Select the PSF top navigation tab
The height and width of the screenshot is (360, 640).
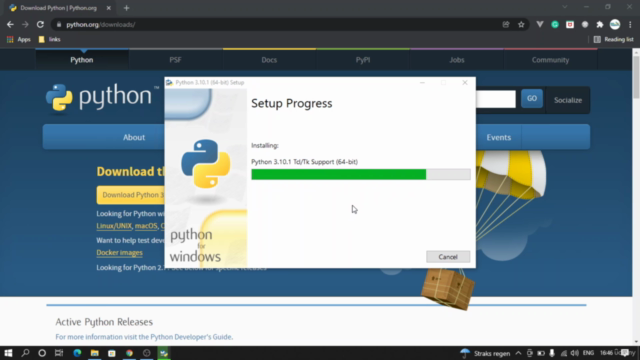(x=176, y=60)
